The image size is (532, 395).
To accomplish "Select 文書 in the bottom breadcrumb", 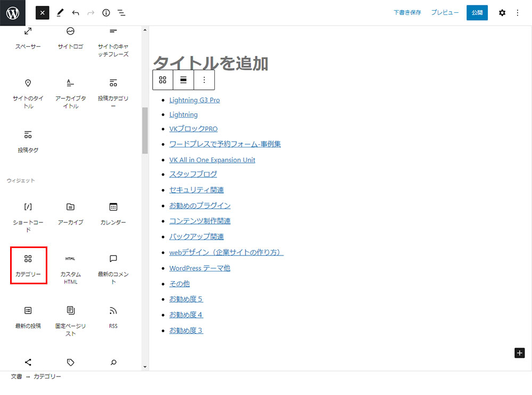I will coord(16,377).
